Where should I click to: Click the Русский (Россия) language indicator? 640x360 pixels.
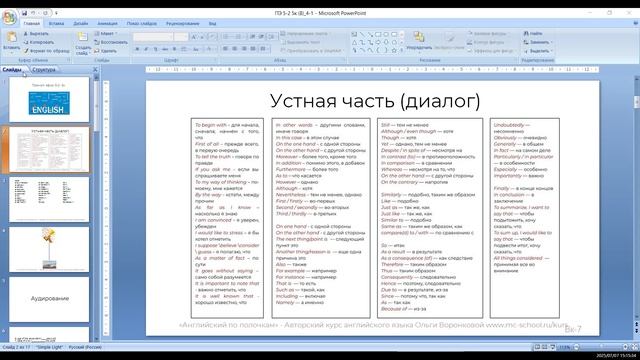(85, 347)
